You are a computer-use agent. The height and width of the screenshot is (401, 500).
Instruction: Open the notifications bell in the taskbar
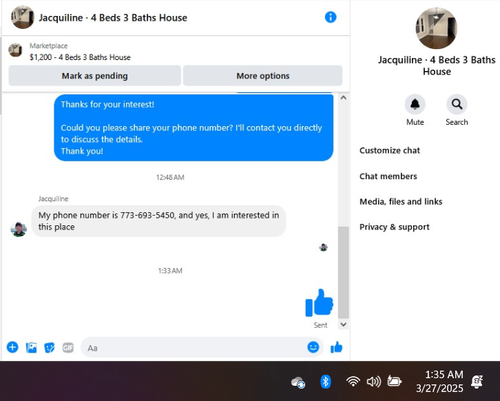tap(477, 382)
